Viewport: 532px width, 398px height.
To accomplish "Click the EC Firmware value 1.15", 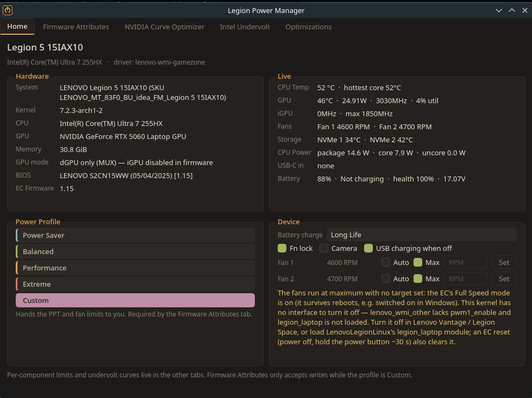I will click(66, 189).
